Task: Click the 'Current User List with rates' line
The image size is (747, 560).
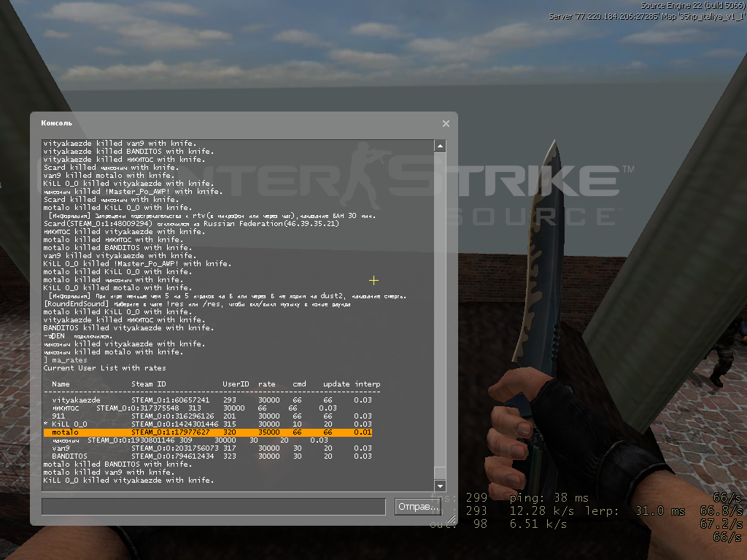Action: click(x=105, y=368)
